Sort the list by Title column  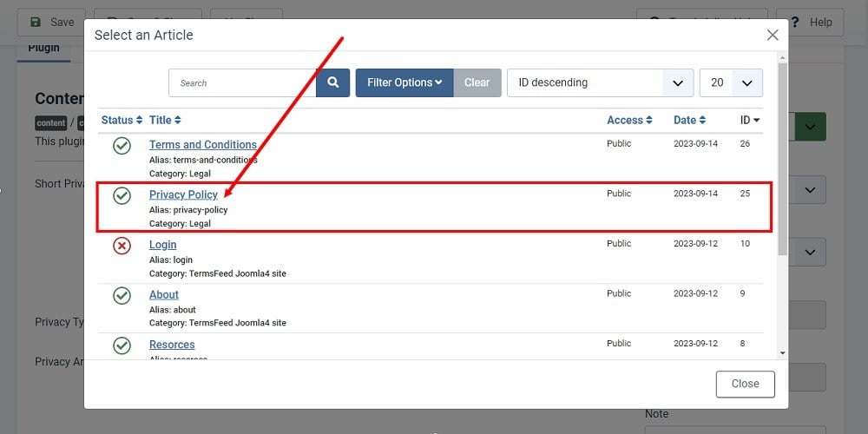pos(165,120)
